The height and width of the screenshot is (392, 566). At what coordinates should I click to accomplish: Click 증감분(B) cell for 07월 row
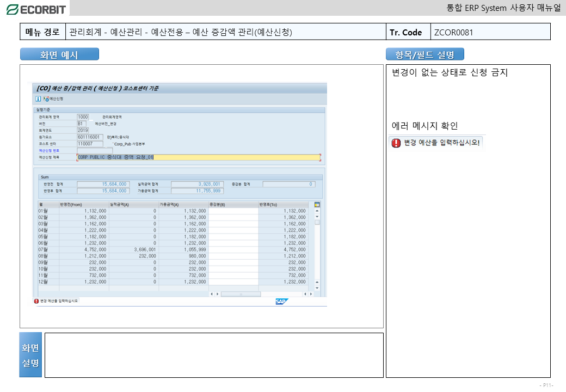tap(233, 249)
